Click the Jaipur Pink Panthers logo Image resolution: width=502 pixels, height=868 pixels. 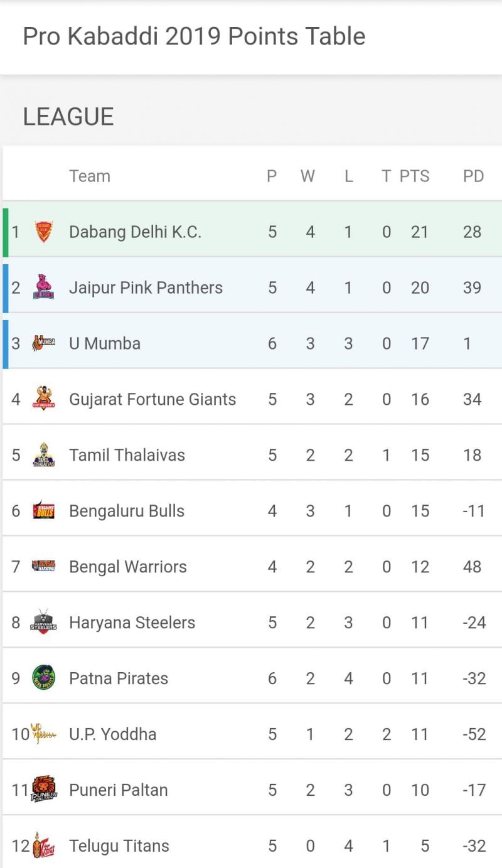point(44,287)
